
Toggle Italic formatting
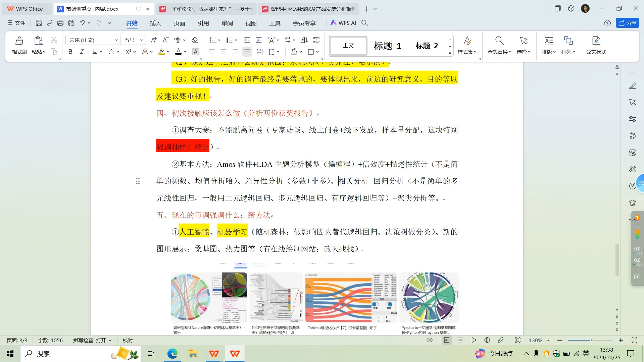[82, 52]
